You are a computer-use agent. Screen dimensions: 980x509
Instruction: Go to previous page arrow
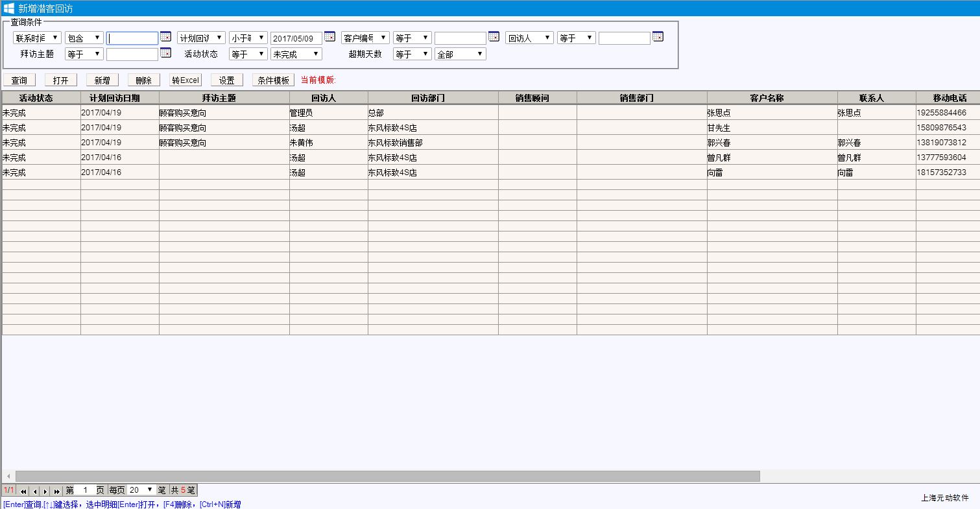35,491
